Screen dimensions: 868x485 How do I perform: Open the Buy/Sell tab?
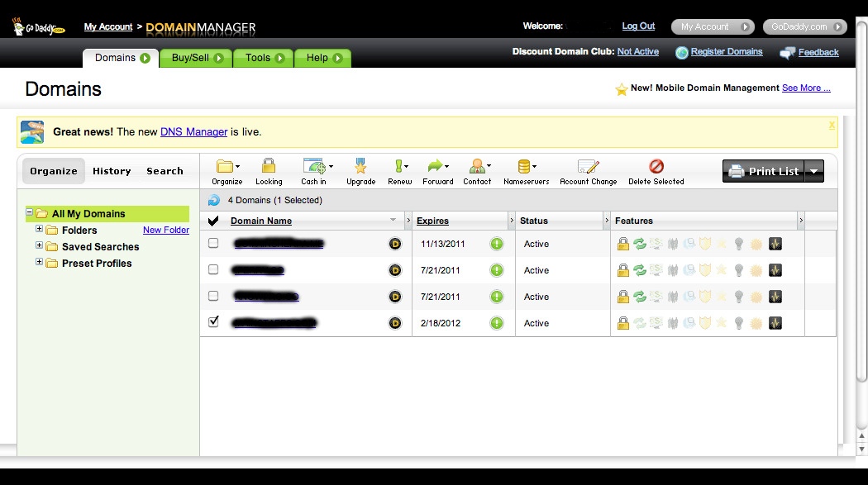pyautogui.click(x=197, y=58)
